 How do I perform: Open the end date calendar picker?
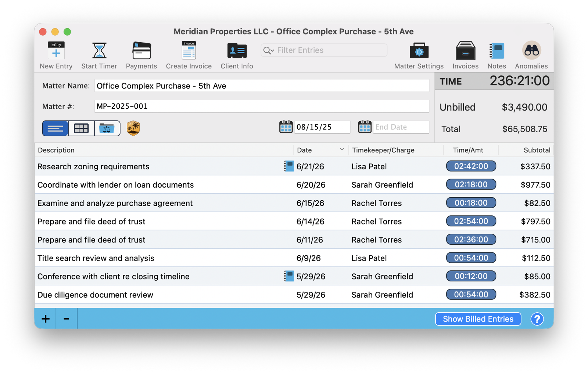[365, 127]
